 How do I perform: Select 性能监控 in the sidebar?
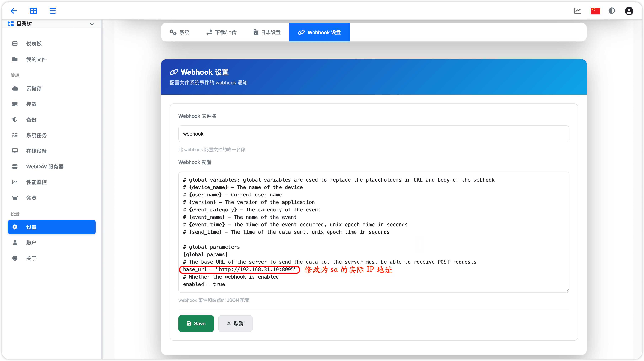[x=36, y=182]
